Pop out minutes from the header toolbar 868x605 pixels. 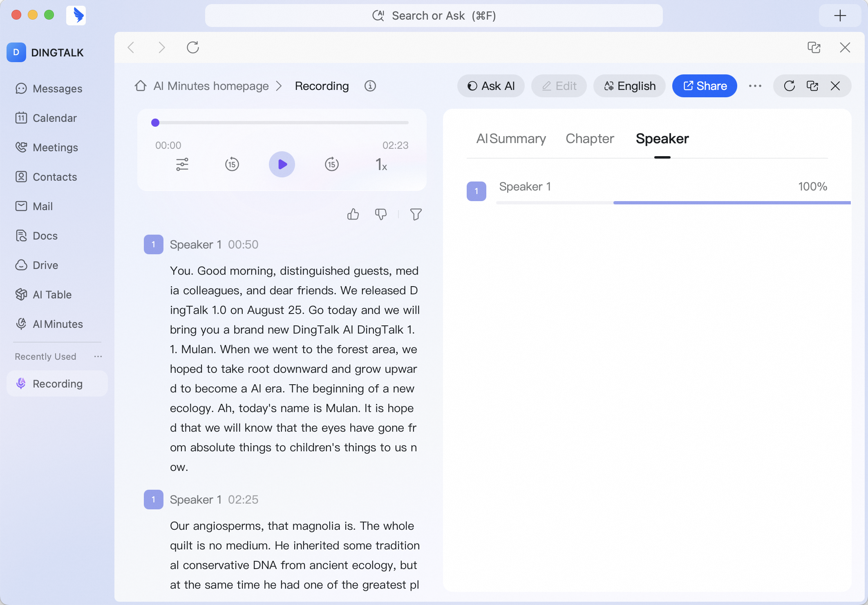pyautogui.click(x=812, y=86)
